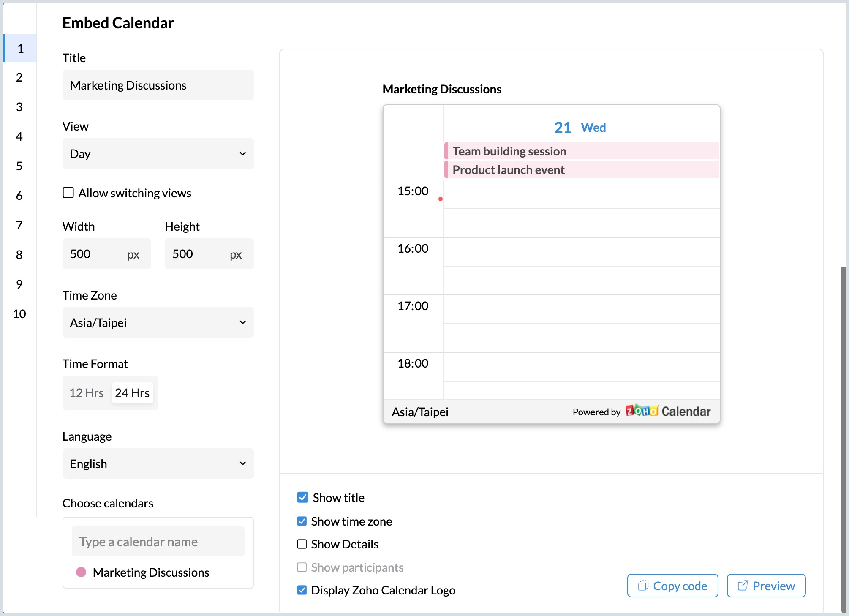Click the 21 Wed date header
Screen dimensions: 849x616
coord(580,127)
